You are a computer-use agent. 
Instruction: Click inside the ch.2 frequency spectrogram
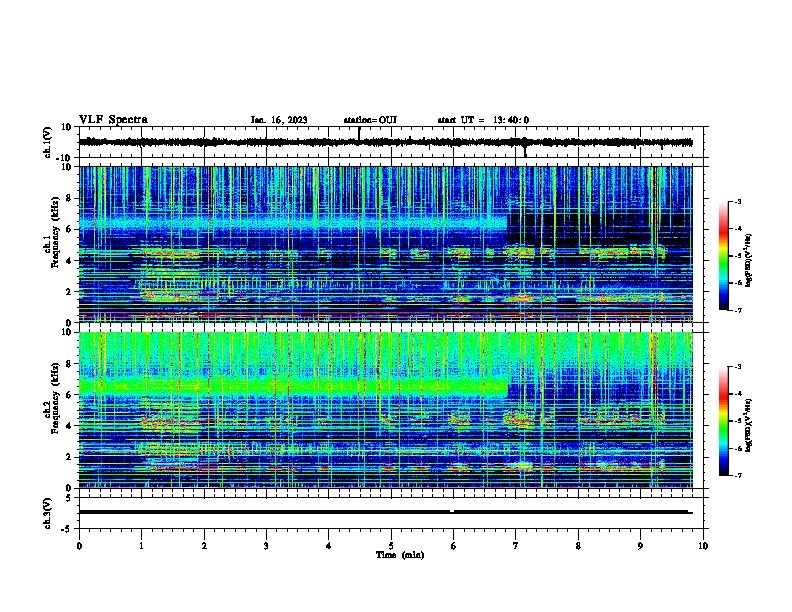point(386,410)
